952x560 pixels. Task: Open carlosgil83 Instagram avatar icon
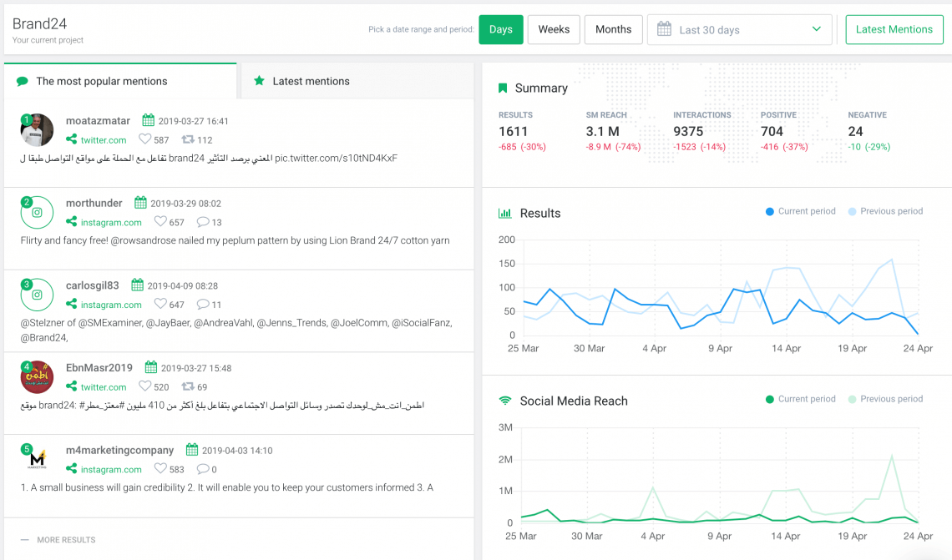coord(37,295)
